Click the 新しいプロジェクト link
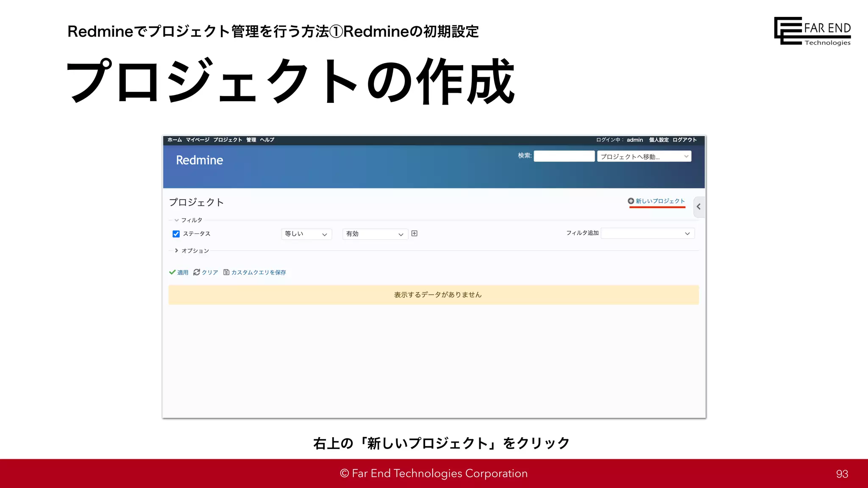This screenshot has width=868, height=488. click(x=660, y=201)
